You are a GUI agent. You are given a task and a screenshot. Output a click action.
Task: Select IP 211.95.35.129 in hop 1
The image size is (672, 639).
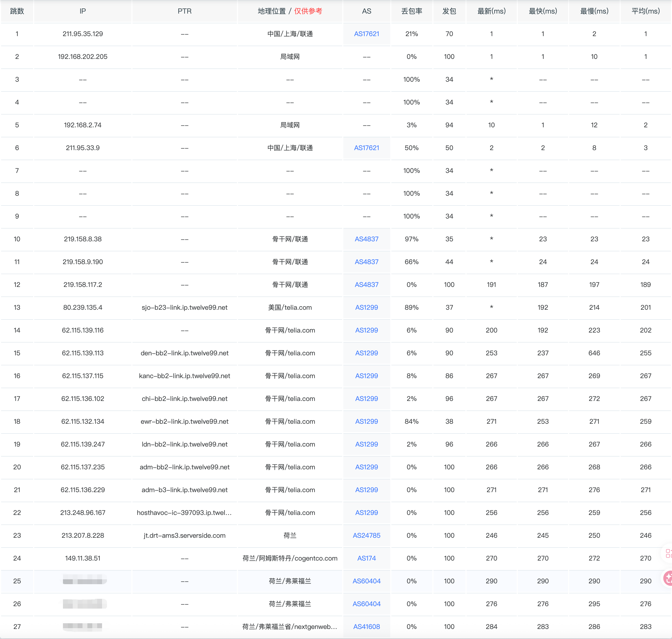[83, 34]
